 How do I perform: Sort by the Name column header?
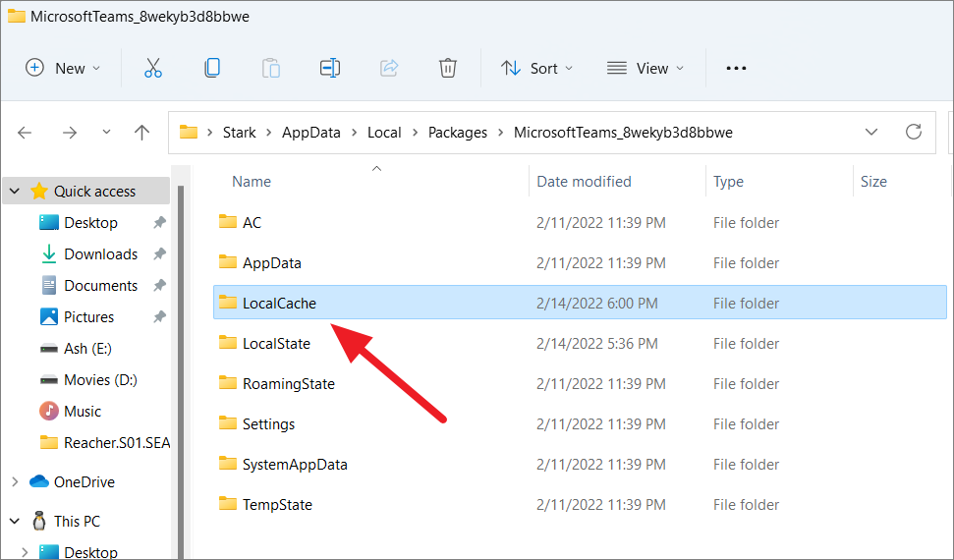click(252, 182)
